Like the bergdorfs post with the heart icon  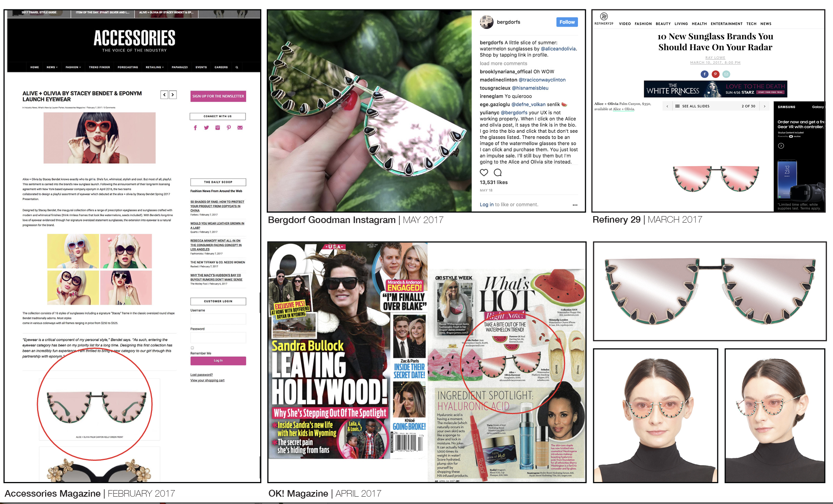(484, 173)
